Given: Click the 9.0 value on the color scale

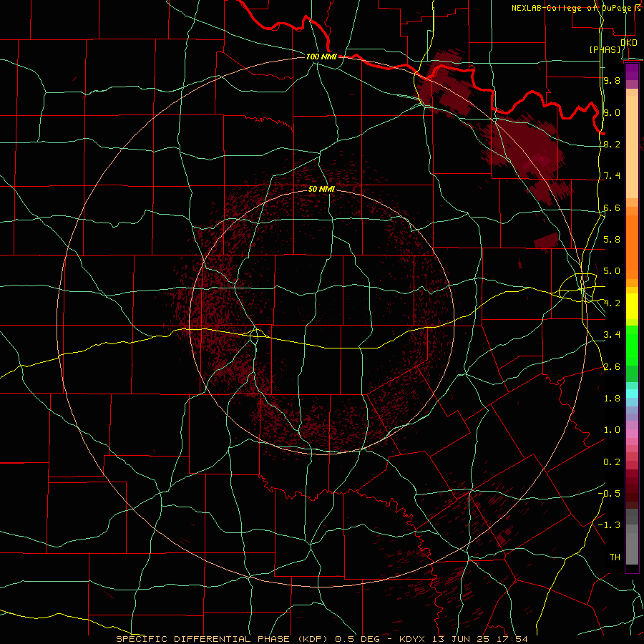Looking at the screenshot, I should coord(612,112).
